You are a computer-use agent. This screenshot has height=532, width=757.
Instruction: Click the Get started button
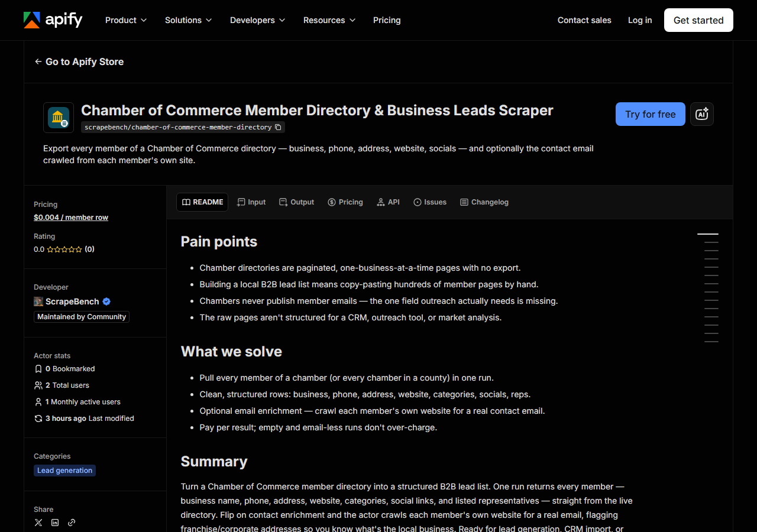(698, 20)
